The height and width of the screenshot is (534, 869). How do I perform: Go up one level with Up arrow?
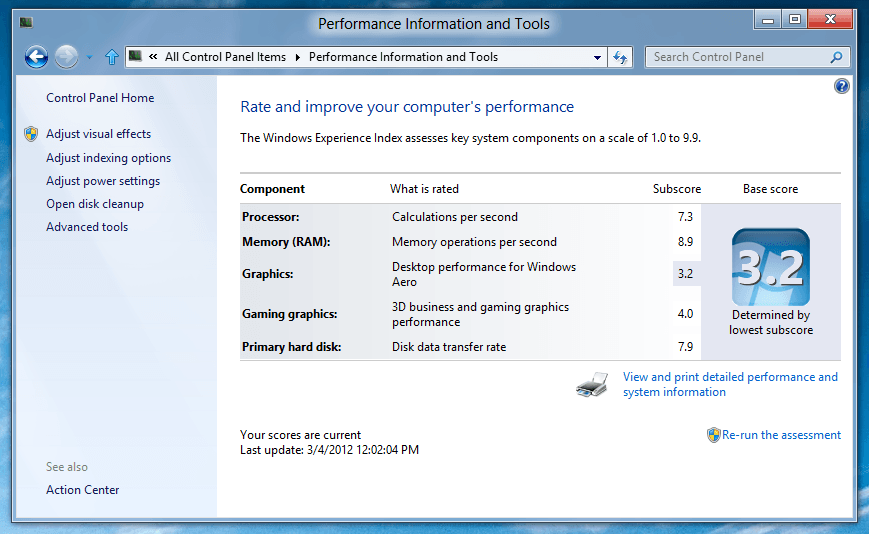111,57
